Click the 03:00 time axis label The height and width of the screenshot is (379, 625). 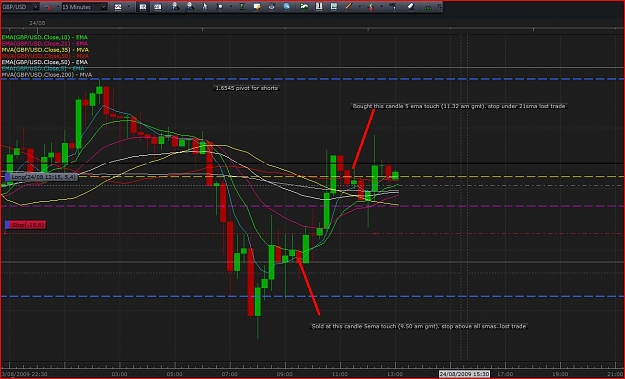(x=120, y=374)
